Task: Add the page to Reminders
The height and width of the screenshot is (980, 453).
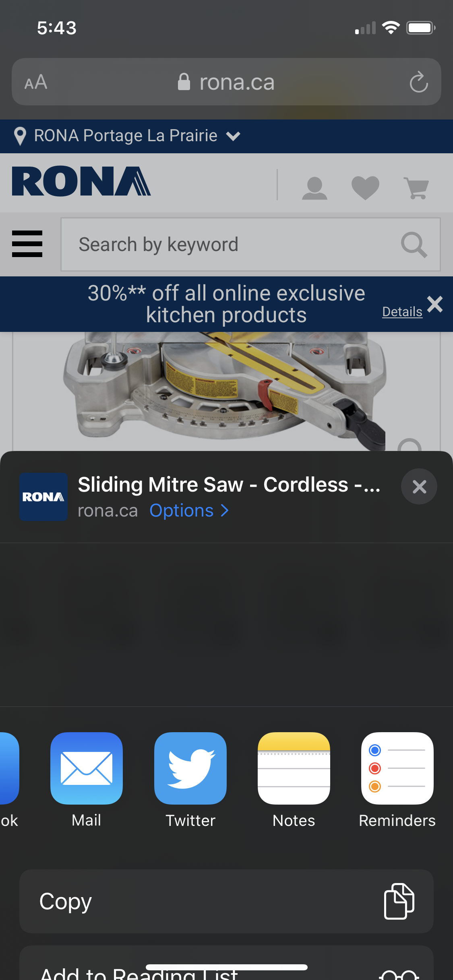Action: click(x=397, y=768)
